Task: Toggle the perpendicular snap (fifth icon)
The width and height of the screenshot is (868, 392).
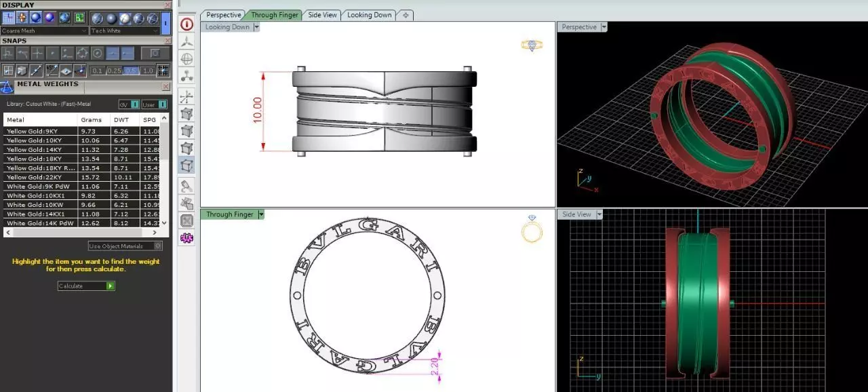Action: (x=67, y=53)
